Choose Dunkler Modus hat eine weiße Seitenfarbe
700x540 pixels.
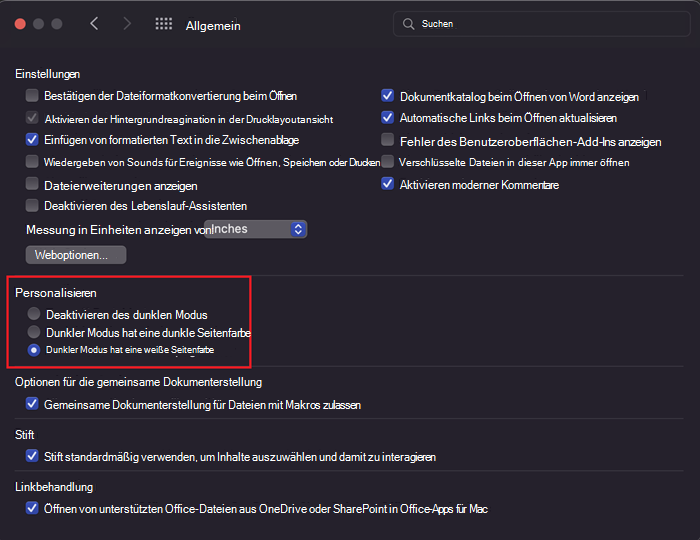(x=34, y=350)
